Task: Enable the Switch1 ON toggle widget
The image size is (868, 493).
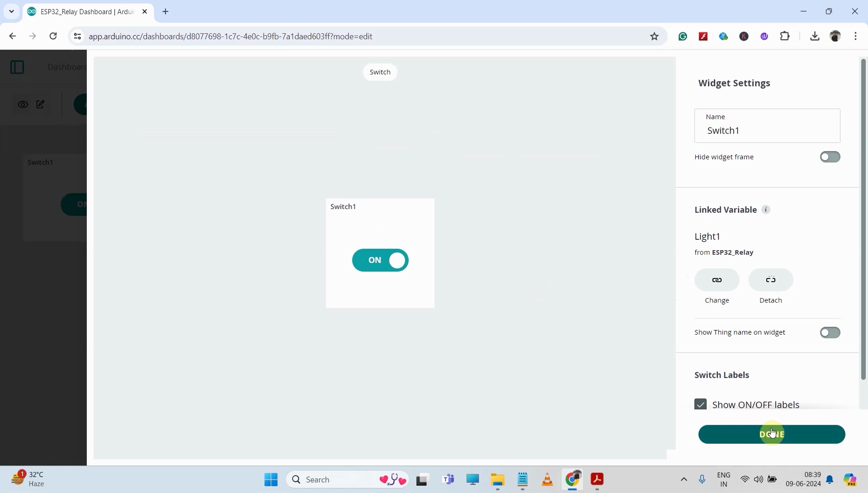Action: tap(380, 259)
